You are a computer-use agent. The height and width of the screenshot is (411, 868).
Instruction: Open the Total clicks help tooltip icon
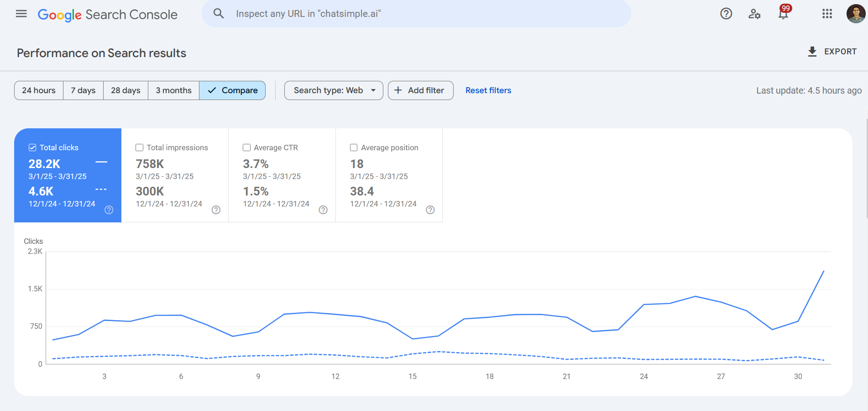[109, 210]
